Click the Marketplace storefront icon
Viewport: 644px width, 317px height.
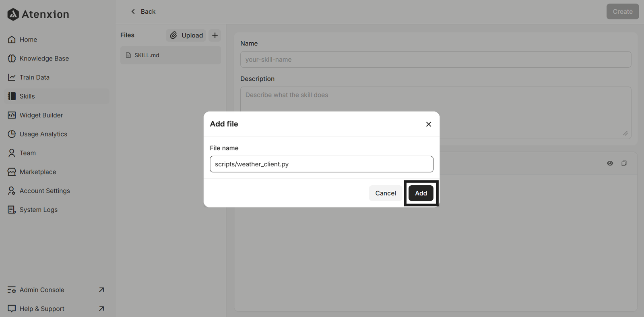12,172
